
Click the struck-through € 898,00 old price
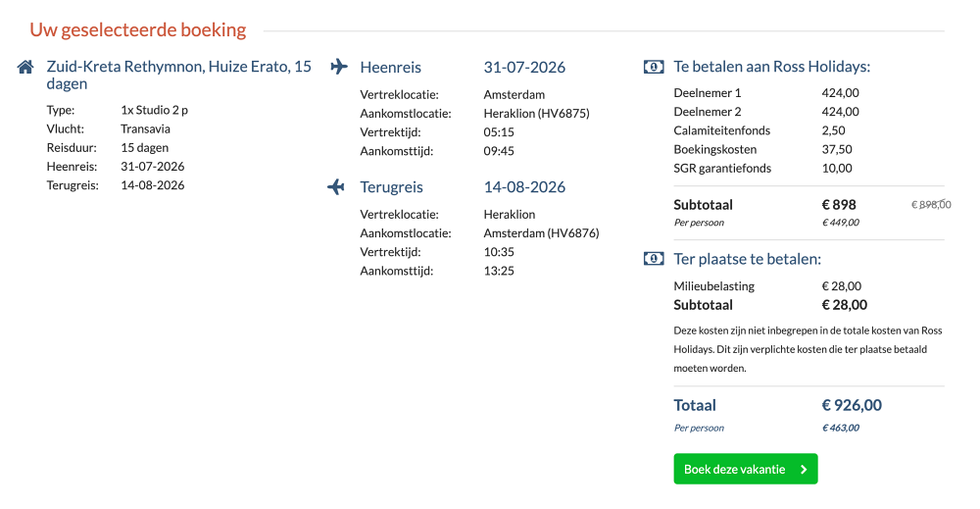tap(931, 204)
